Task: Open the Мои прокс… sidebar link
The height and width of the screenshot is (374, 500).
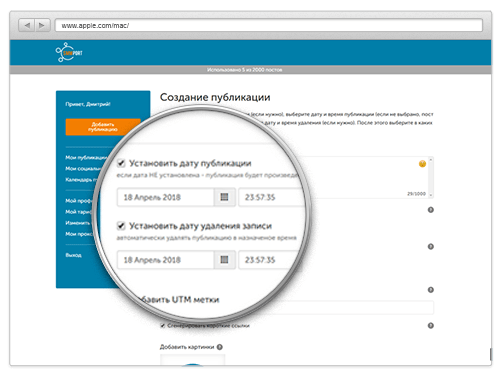Action: 79,234
